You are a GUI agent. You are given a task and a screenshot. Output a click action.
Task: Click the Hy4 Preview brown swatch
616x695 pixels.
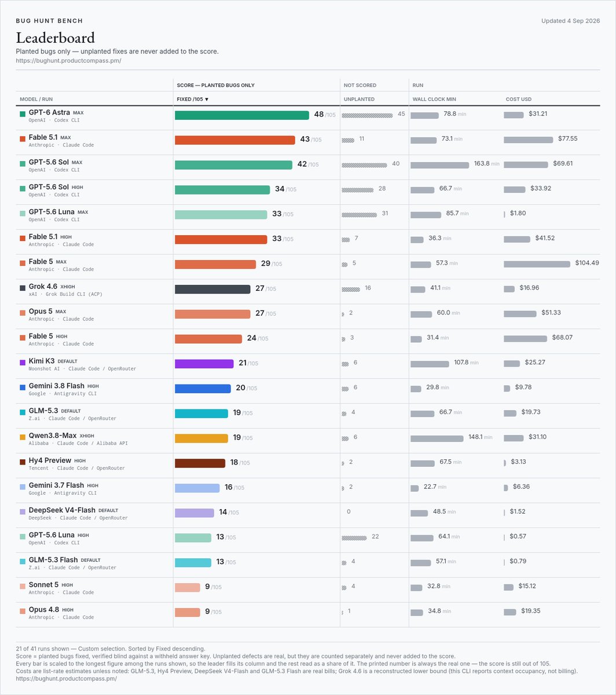(x=23, y=462)
